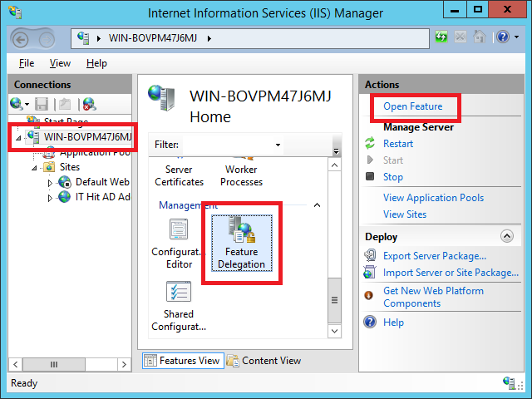Expand the Default Web site node
Viewport: 532px width, 399px height.
tap(50, 183)
